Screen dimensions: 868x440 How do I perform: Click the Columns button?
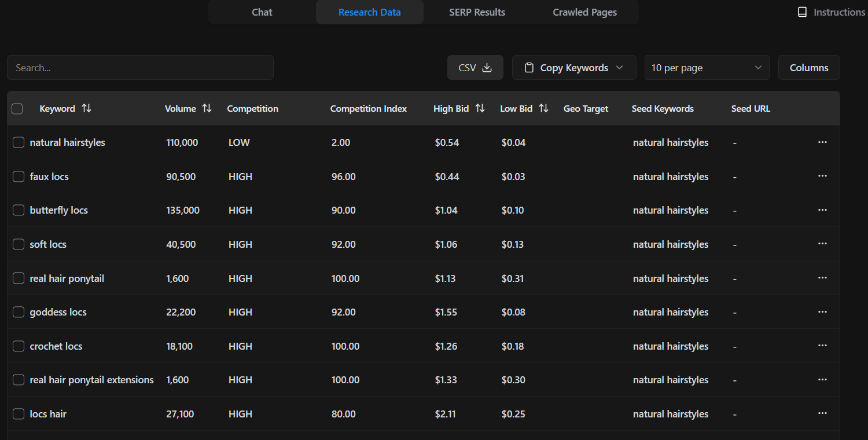(808, 67)
